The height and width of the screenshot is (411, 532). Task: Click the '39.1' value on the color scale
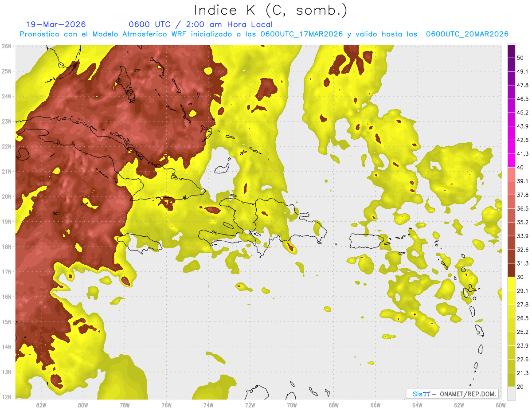coord(523,181)
